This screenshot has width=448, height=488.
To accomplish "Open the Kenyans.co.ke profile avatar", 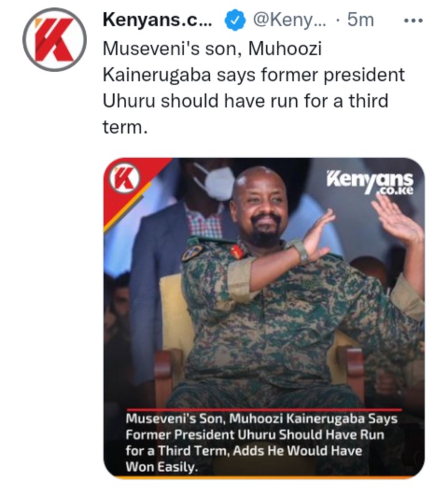I will tap(54, 40).
